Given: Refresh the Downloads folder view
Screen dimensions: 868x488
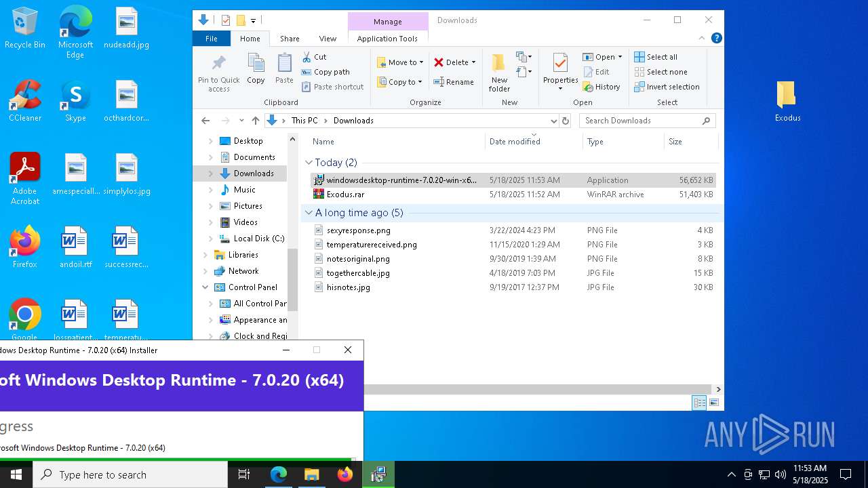Looking at the screenshot, I should tap(566, 121).
